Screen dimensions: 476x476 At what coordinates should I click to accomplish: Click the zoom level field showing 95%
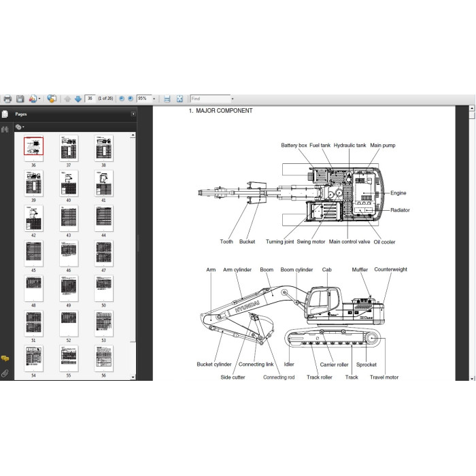144,99
